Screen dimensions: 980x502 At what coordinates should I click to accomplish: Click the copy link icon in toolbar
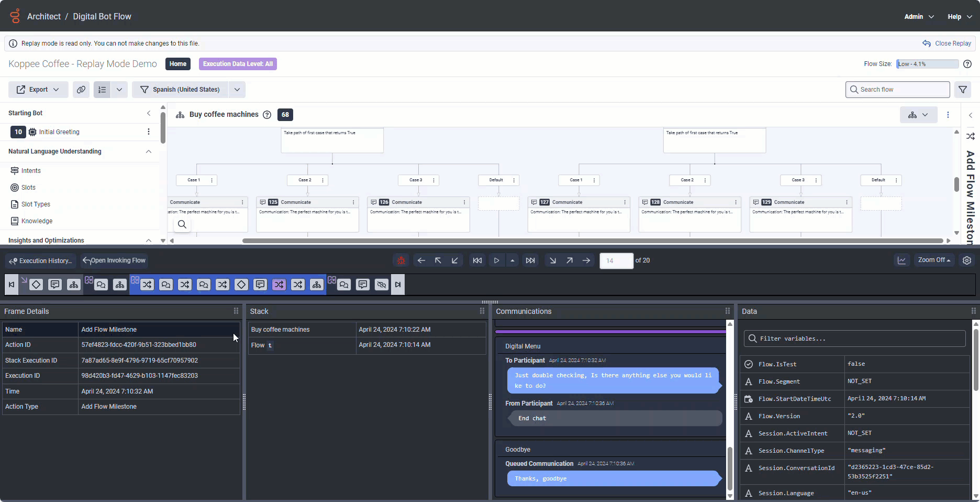[81, 90]
